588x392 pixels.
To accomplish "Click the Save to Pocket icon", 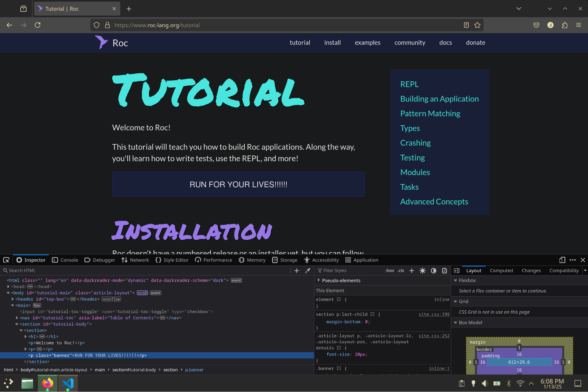I will coord(536,25).
